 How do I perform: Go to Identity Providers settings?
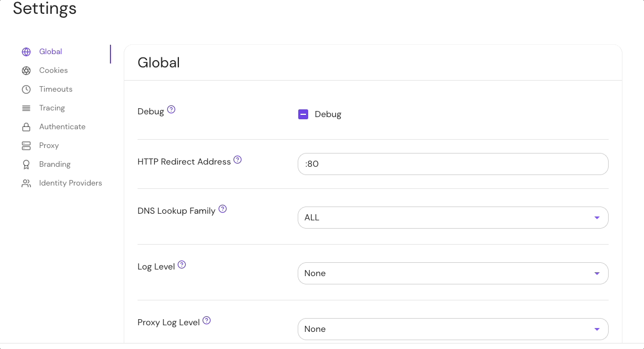(x=71, y=183)
